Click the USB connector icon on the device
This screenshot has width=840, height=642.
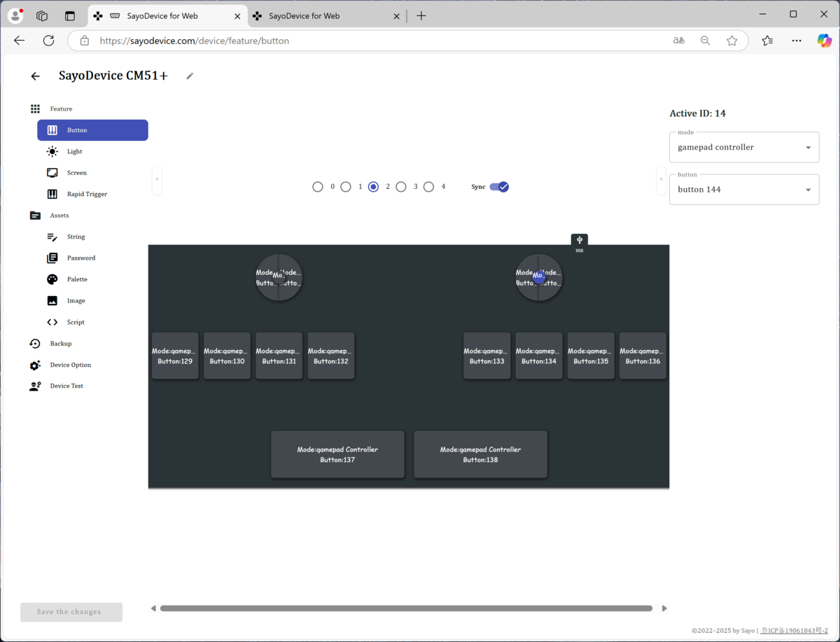click(580, 240)
